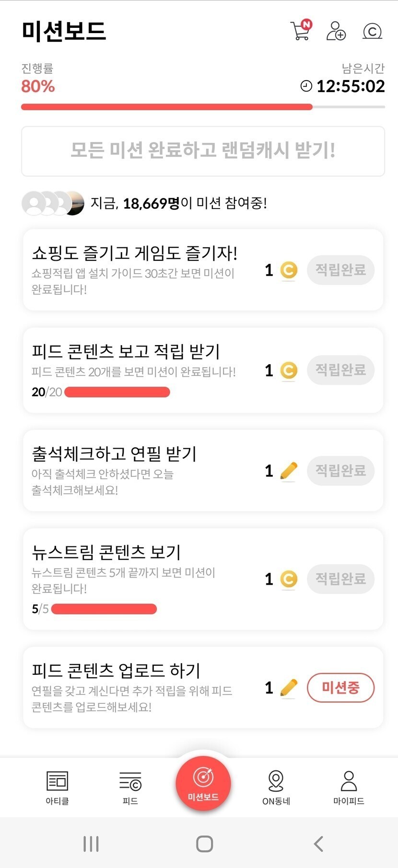
Task: Open the 피드 콘텐츠 업로드 하기 mission card
Action: click(144, 687)
